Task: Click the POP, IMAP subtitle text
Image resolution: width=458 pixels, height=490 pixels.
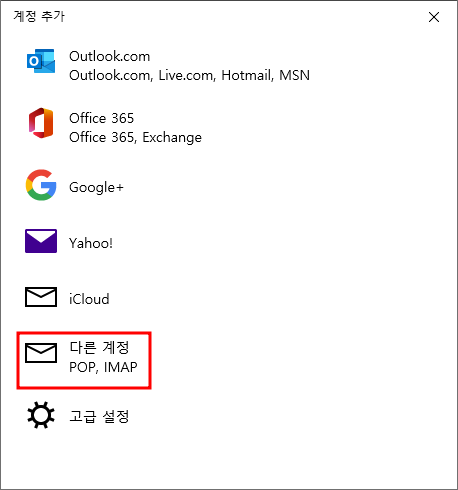Action: (x=103, y=367)
